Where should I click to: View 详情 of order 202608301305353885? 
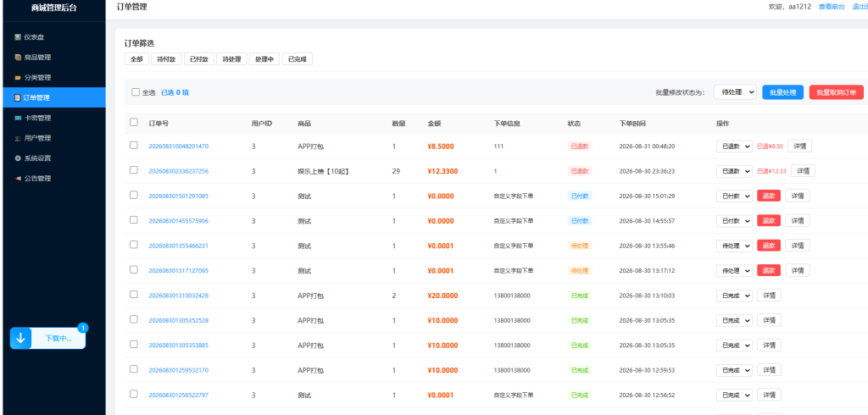click(x=770, y=346)
